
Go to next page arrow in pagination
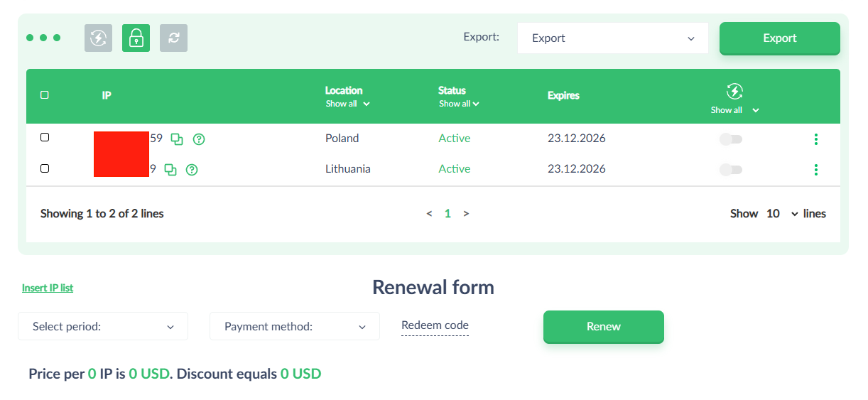pos(466,214)
